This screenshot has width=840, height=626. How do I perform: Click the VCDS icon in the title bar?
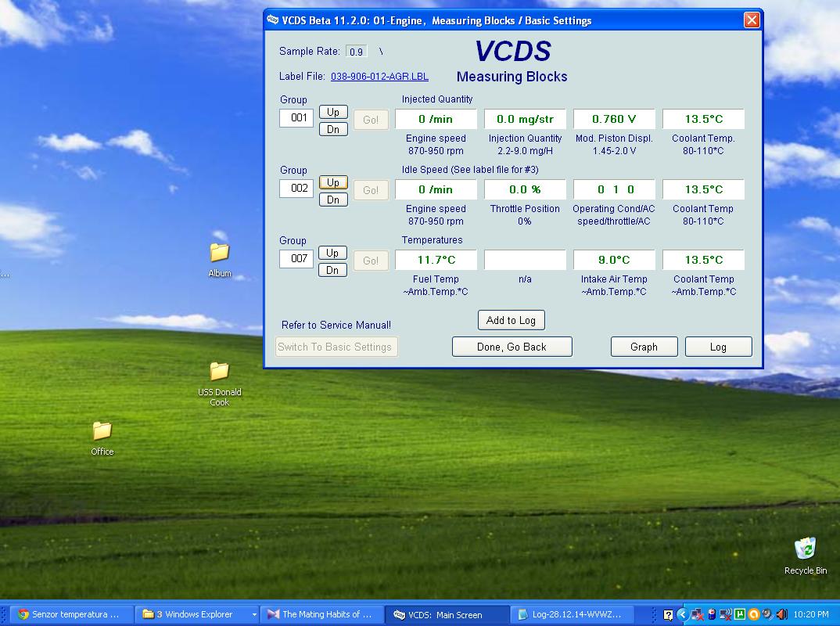click(x=273, y=20)
